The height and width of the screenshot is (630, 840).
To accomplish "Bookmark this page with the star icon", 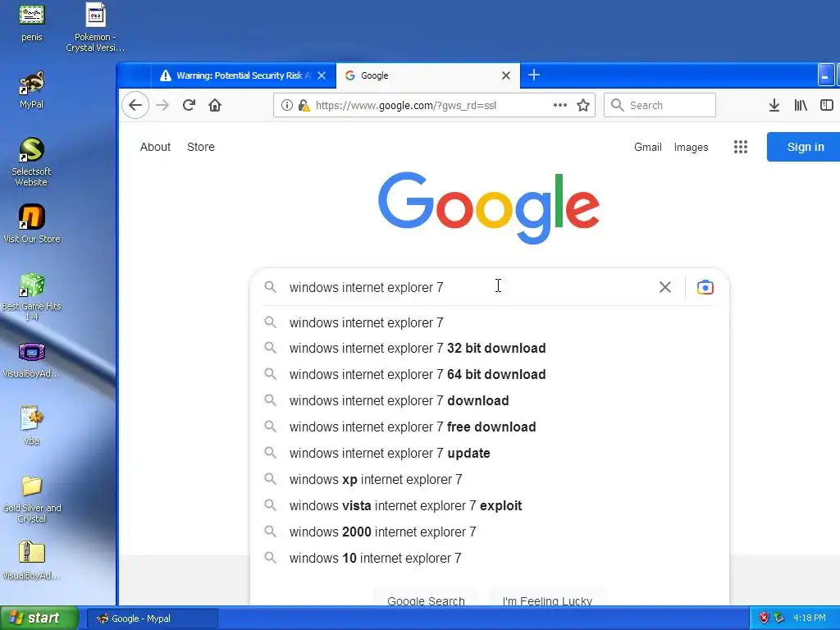I will click(583, 105).
